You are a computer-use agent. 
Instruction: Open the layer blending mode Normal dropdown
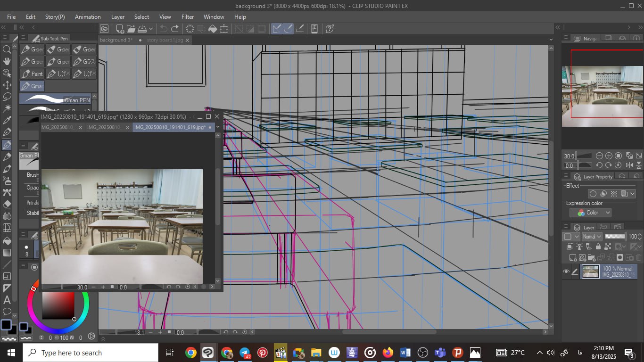(x=592, y=237)
